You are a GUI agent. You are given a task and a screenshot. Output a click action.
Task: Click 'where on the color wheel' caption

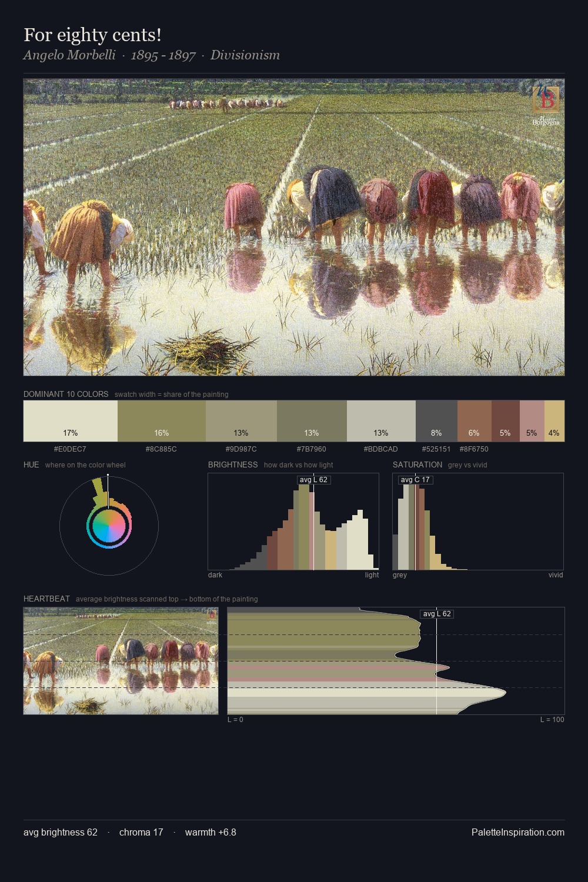point(85,465)
